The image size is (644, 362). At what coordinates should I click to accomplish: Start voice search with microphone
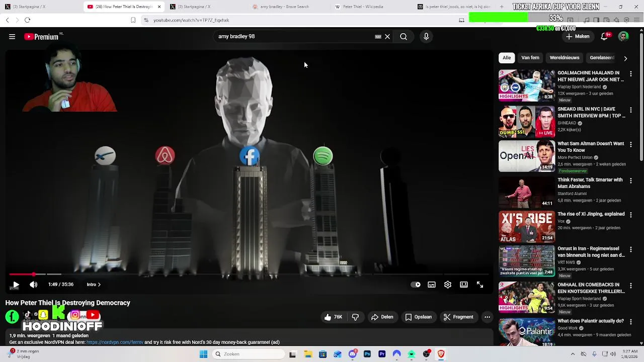point(426,37)
